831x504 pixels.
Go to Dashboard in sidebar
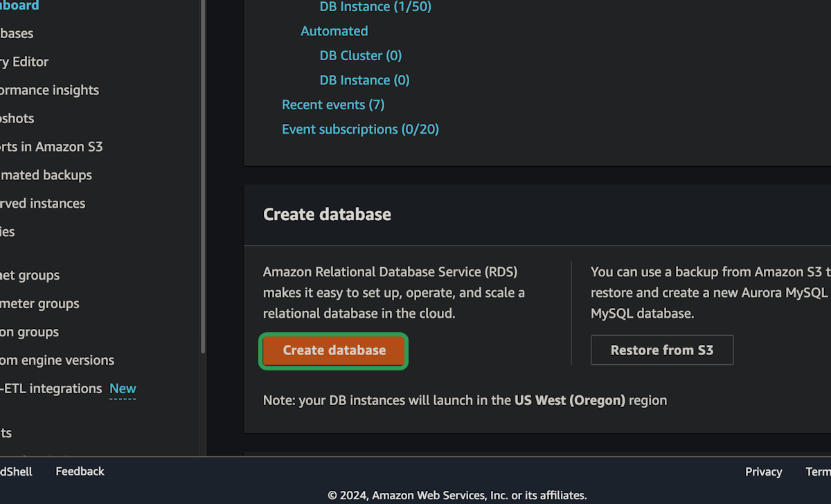[x=19, y=6]
